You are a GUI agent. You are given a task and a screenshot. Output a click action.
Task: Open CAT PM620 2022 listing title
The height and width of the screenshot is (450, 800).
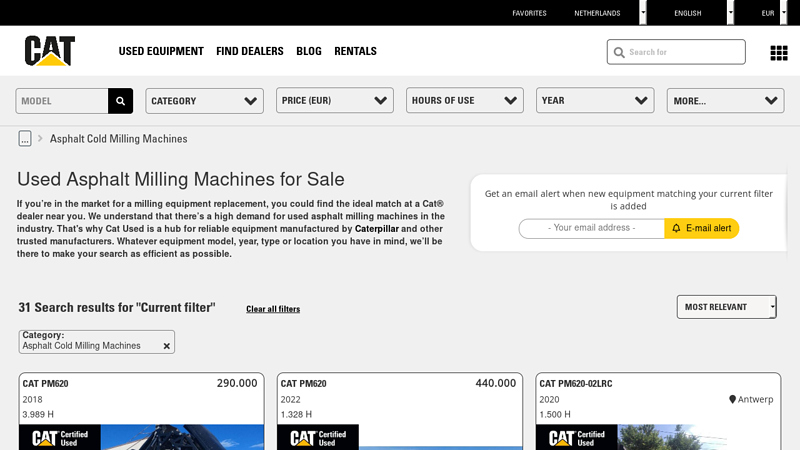point(304,384)
